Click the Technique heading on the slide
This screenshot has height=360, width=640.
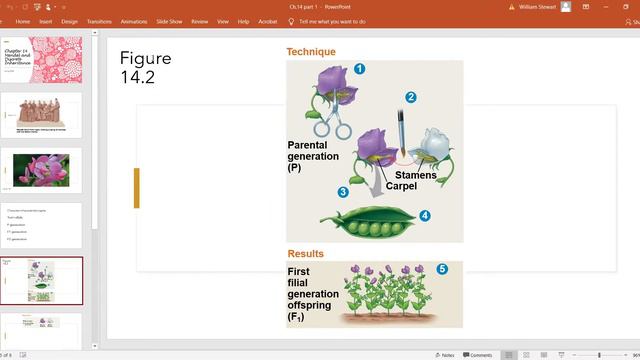point(311,52)
